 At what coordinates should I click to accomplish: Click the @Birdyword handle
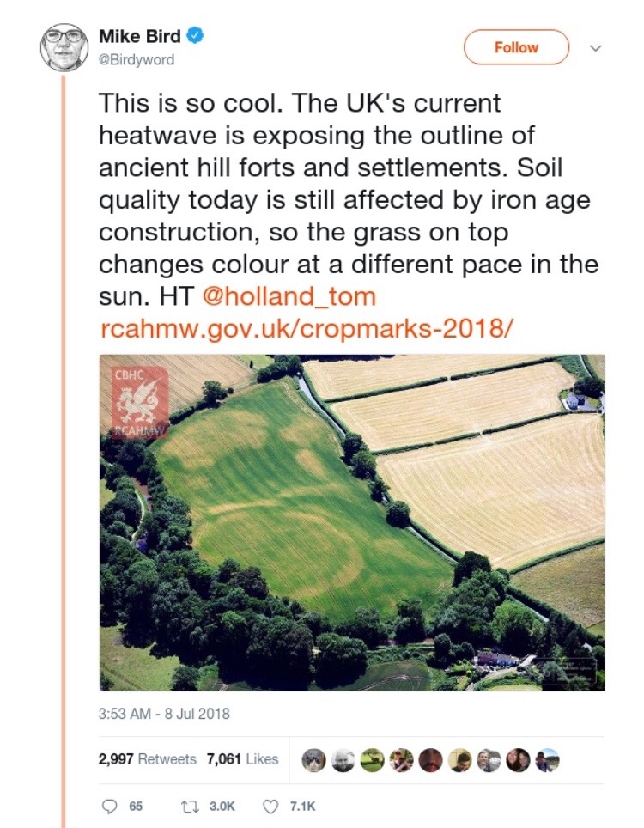point(137,59)
